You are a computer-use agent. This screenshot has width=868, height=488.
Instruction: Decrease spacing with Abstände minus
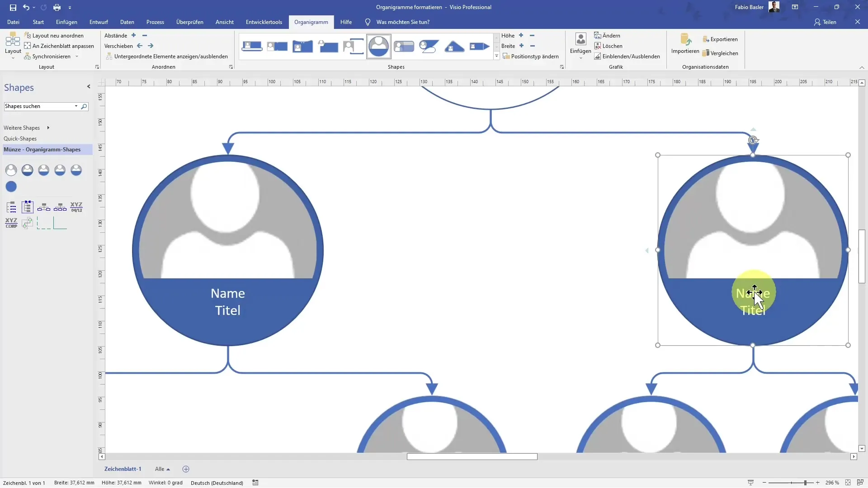[145, 35]
